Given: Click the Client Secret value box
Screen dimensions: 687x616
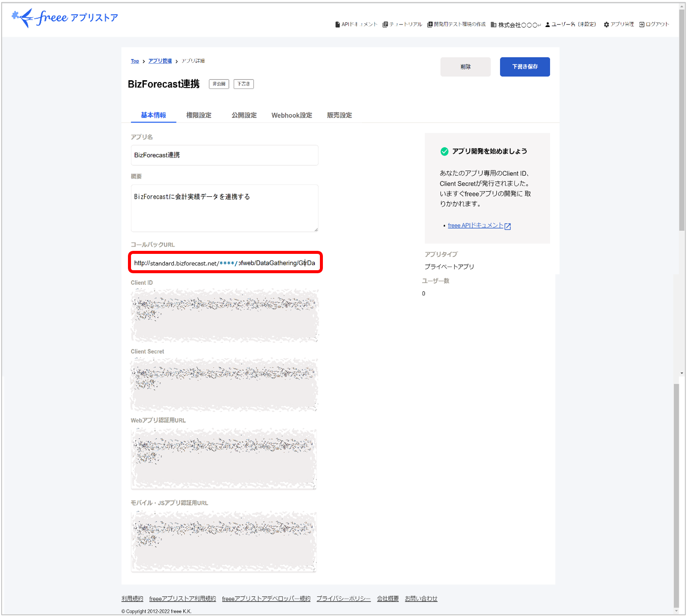Looking at the screenshot, I should coord(225,384).
